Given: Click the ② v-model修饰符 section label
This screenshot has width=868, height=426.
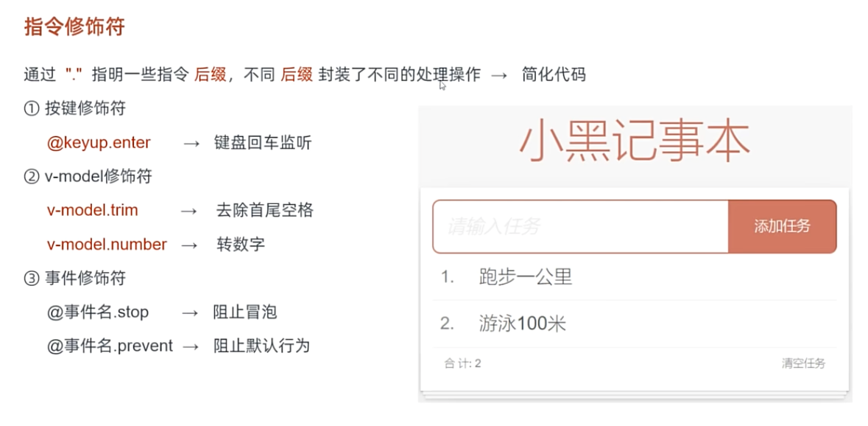Looking at the screenshot, I should tap(88, 177).
